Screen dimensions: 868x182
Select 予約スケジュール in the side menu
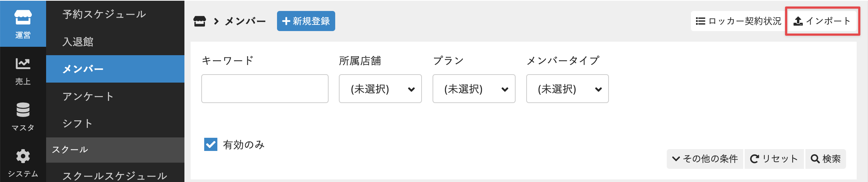point(104,14)
